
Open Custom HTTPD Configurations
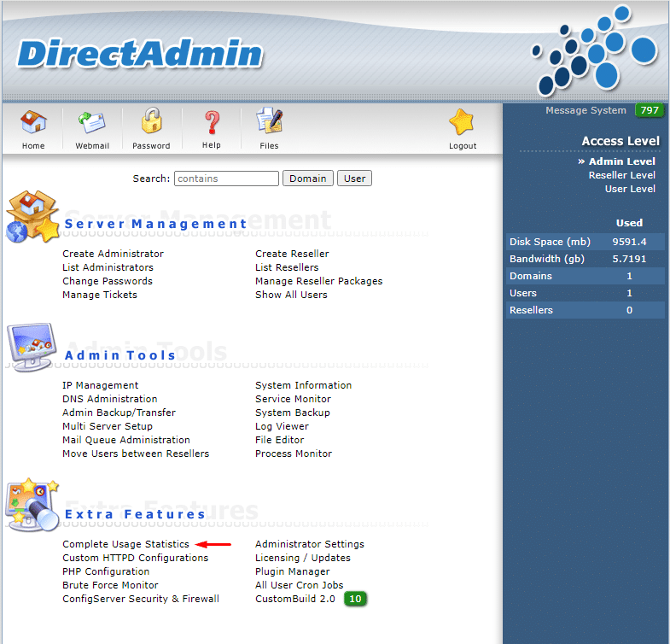pos(136,558)
